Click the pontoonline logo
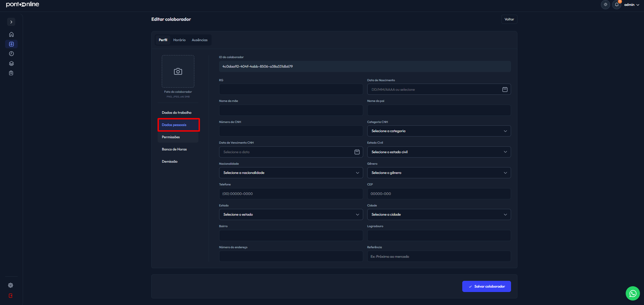Image resolution: width=644 pixels, height=305 pixels. point(23,4)
